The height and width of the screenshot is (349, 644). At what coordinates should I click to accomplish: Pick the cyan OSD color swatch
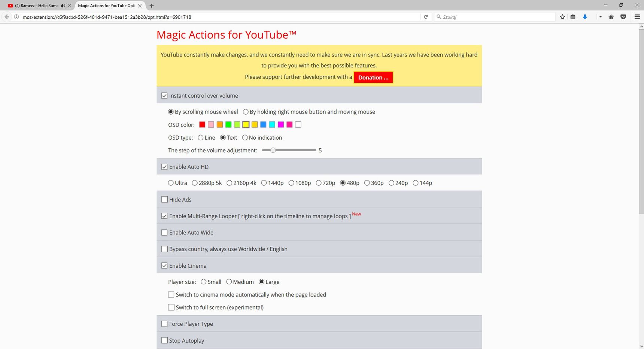click(272, 125)
